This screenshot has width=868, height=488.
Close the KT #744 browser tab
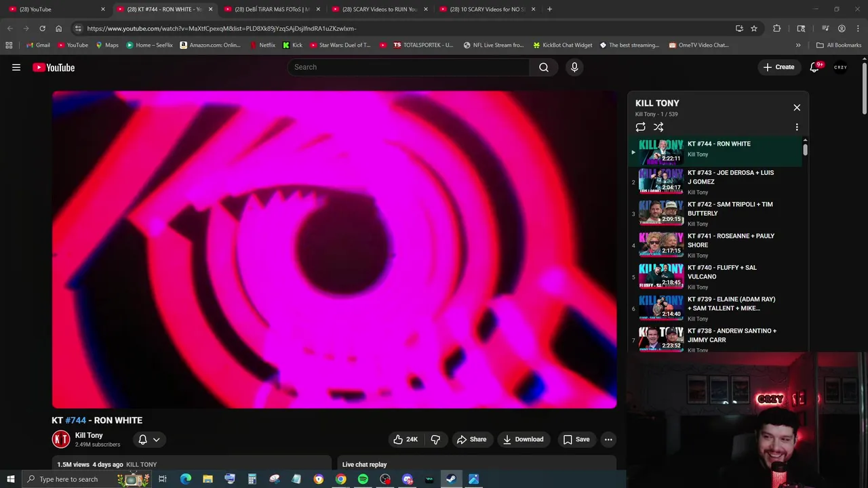[210, 9]
